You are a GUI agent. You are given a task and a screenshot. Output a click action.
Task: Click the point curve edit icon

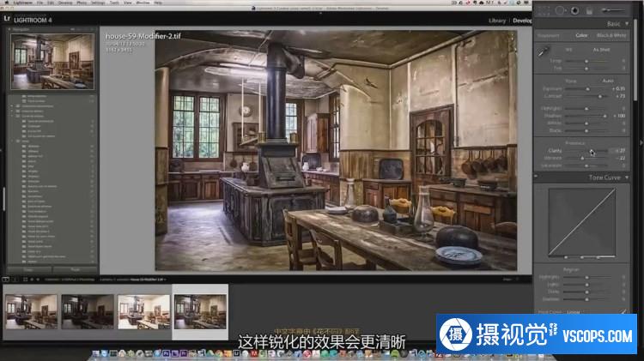[623, 312]
